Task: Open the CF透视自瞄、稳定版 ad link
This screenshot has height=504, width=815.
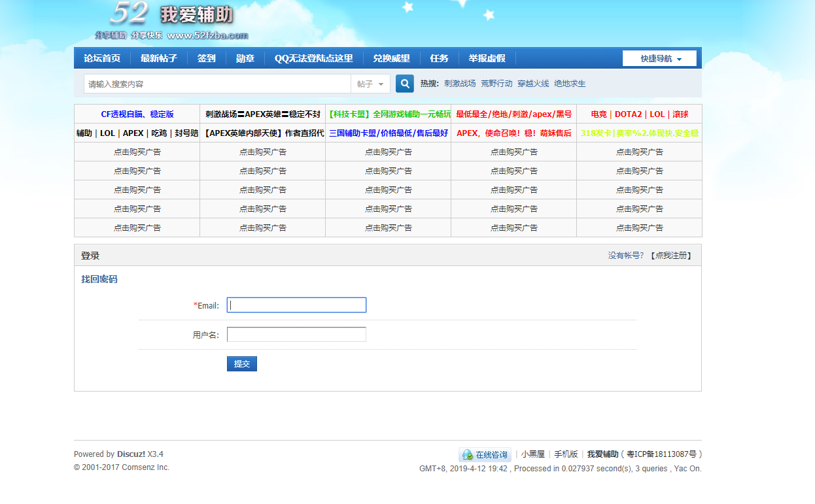Action: (137, 114)
